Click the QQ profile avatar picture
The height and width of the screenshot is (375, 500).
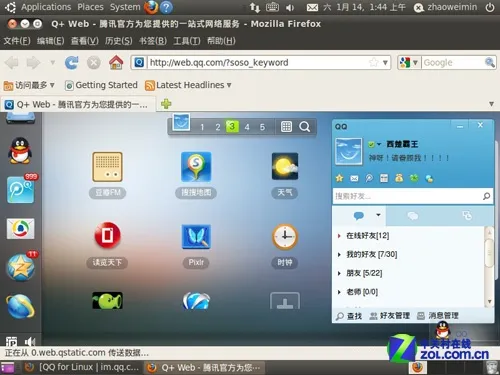pos(348,152)
